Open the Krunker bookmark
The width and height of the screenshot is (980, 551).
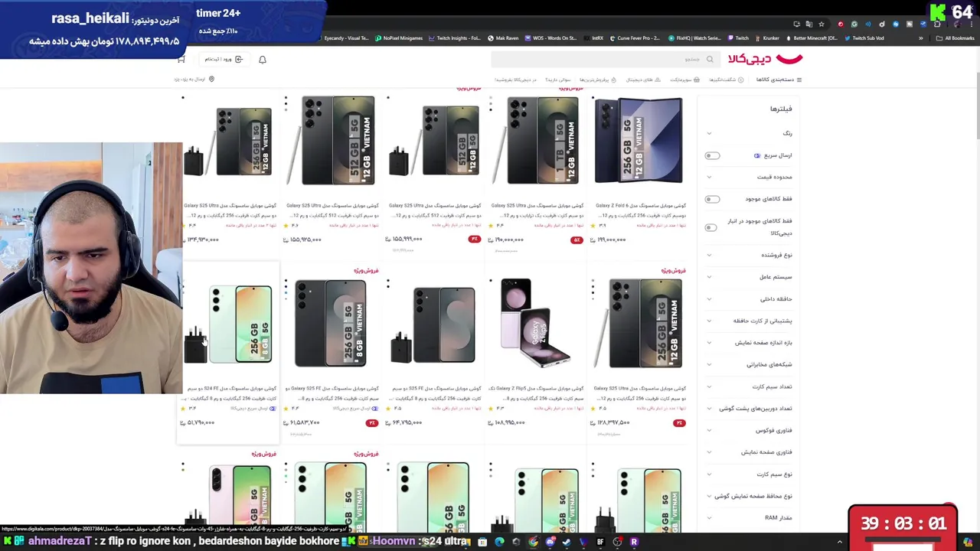(x=766, y=37)
